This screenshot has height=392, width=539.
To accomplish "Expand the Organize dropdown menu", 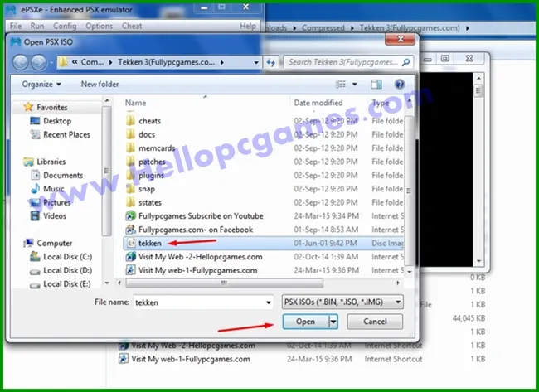I will click(41, 84).
